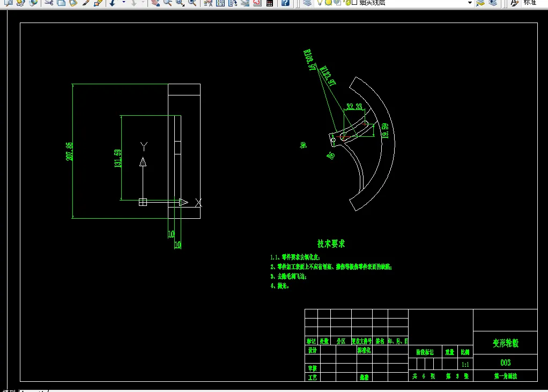This screenshot has height=392, width=548.
Task: Toggle the layer freeze sun icon
Action: [x=328, y=3]
